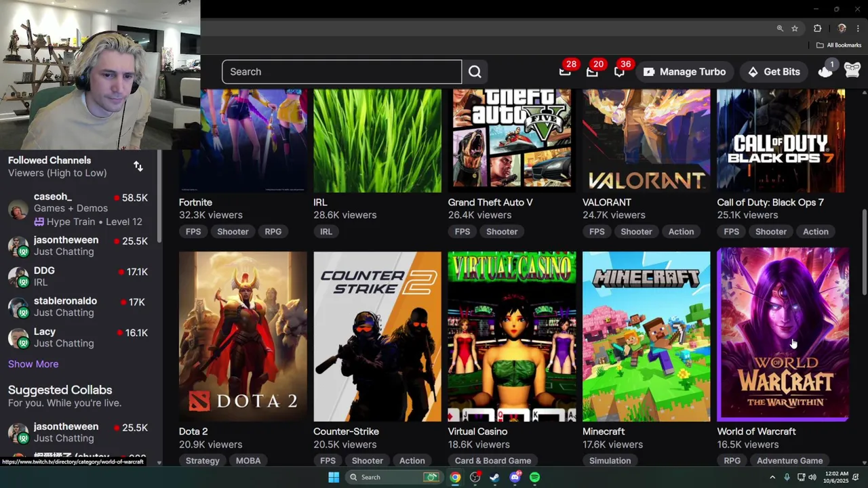Select the Adventure Game tag
The image size is (868, 488).
pyautogui.click(x=790, y=461)
